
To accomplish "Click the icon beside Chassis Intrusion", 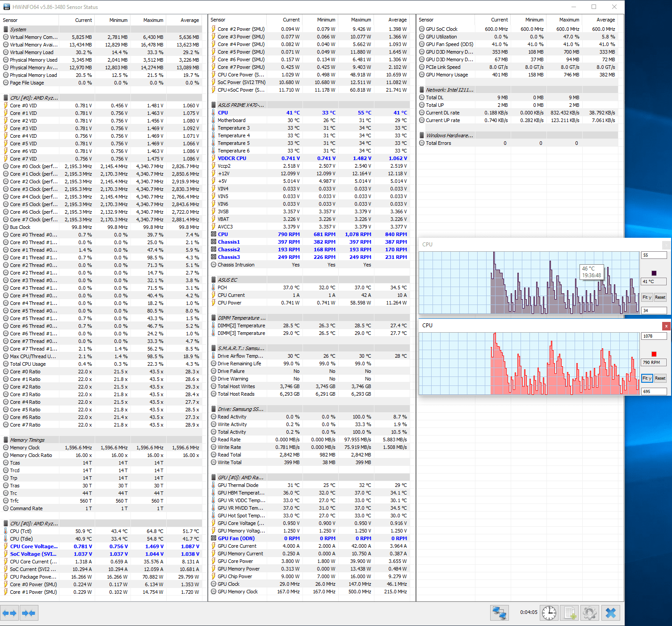I will pyautogui.click(x=214, y=265).
